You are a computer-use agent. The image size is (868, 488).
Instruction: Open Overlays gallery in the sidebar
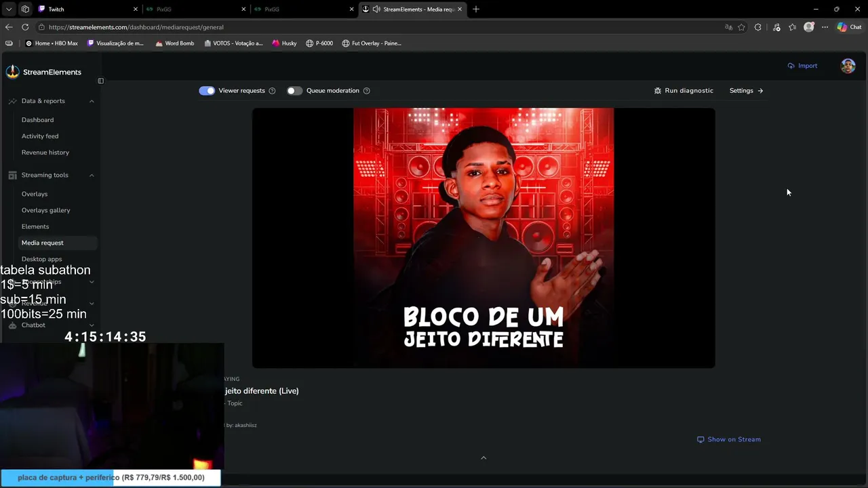[45, 210]
